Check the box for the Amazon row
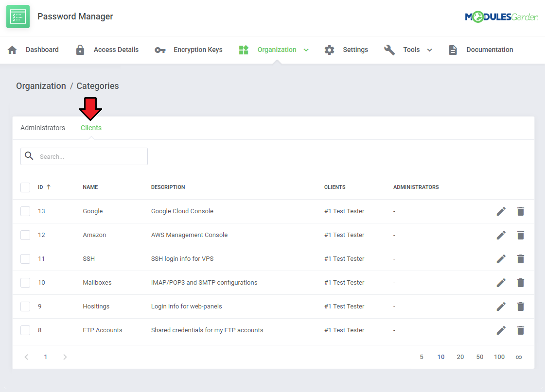545x392 pixels. coord(25,235)
